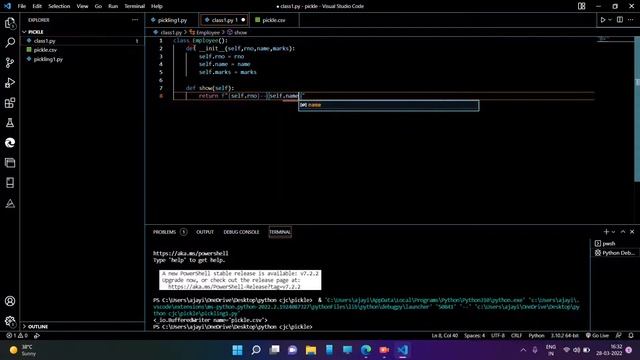The image size is (640, 360).
Task: Open the run options dropdown arrow beside play
Action: click(x=610, y=20)
